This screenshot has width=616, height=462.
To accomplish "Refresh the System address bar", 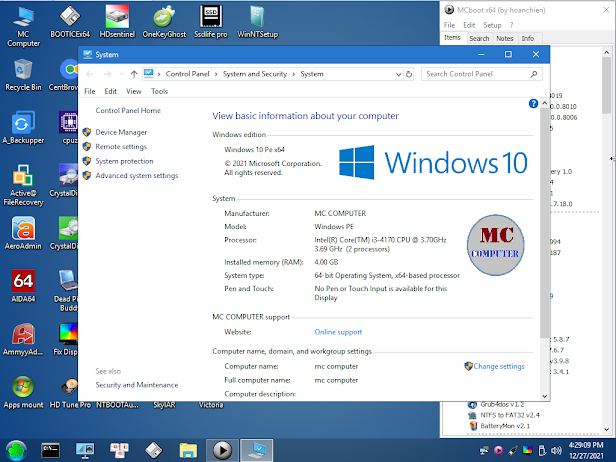I will (409, 74).
